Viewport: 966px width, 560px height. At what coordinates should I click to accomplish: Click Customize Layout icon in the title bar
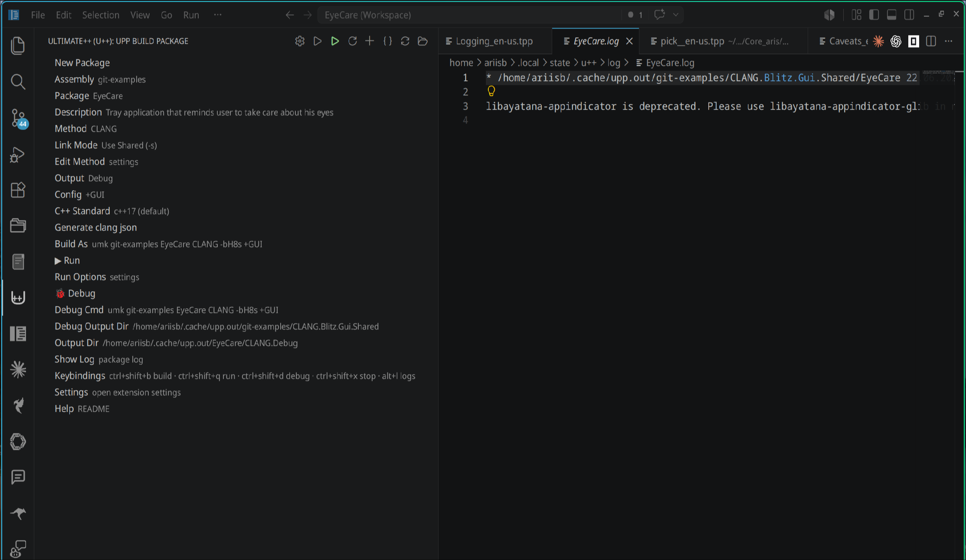coord(856,15)
